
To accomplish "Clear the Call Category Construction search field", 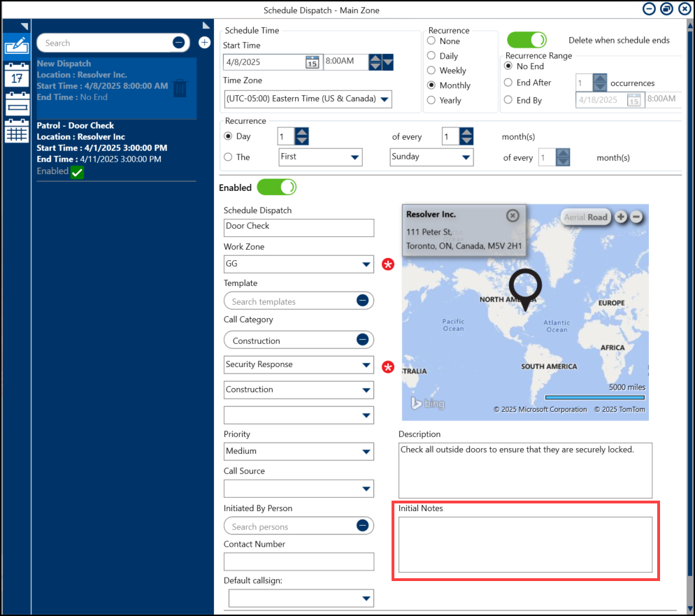I will (x=362, y=340).
